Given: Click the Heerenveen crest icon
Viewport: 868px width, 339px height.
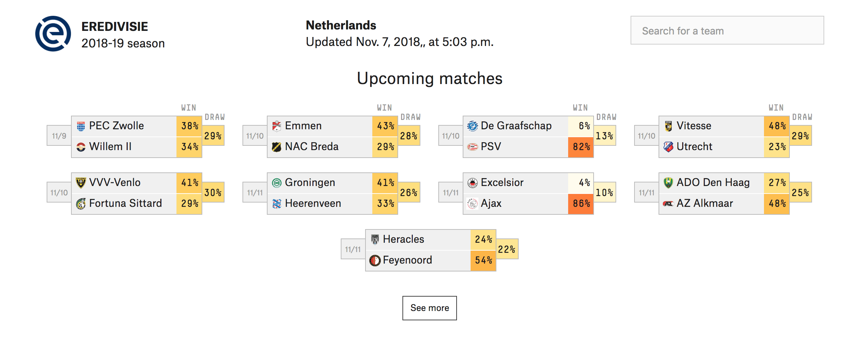Looking at the screenshot, I should [277, 204].
